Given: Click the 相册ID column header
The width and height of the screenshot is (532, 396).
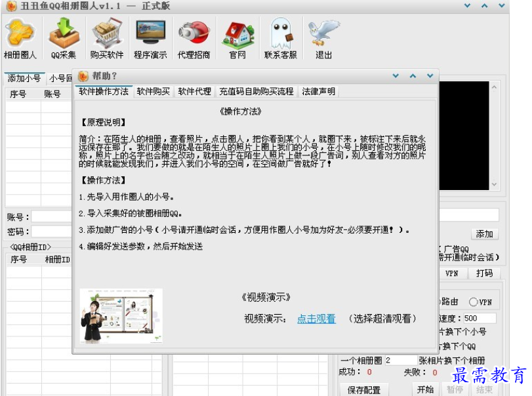Looking at the screenshot, I should click(x=57, y=260).
